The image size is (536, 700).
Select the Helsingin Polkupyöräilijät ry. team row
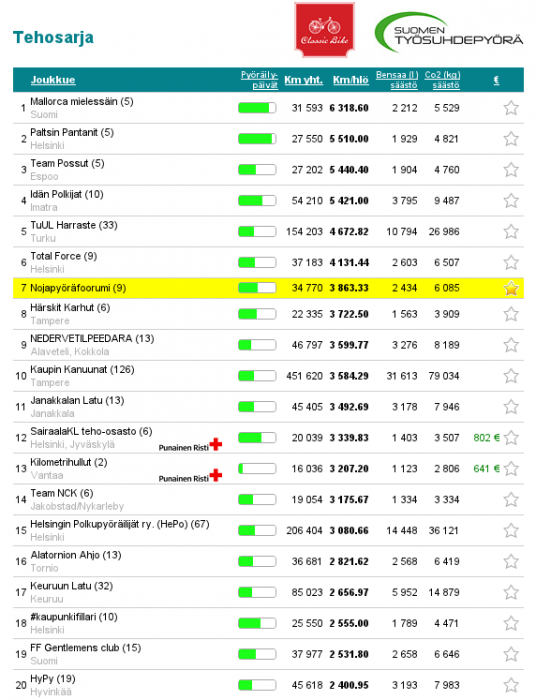(x=268, y=530)
